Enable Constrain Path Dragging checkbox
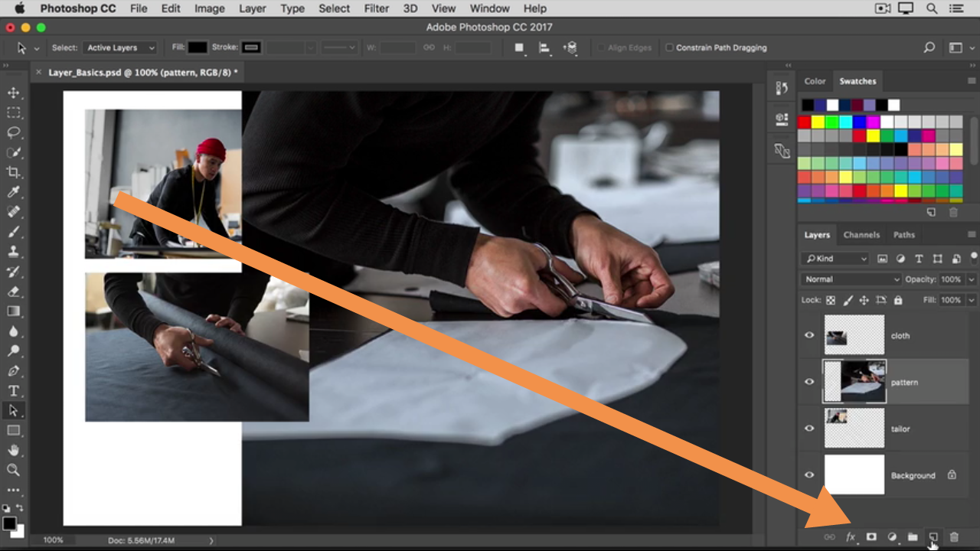The width and height of the screenshot is (980, 551). pos(669,47)
